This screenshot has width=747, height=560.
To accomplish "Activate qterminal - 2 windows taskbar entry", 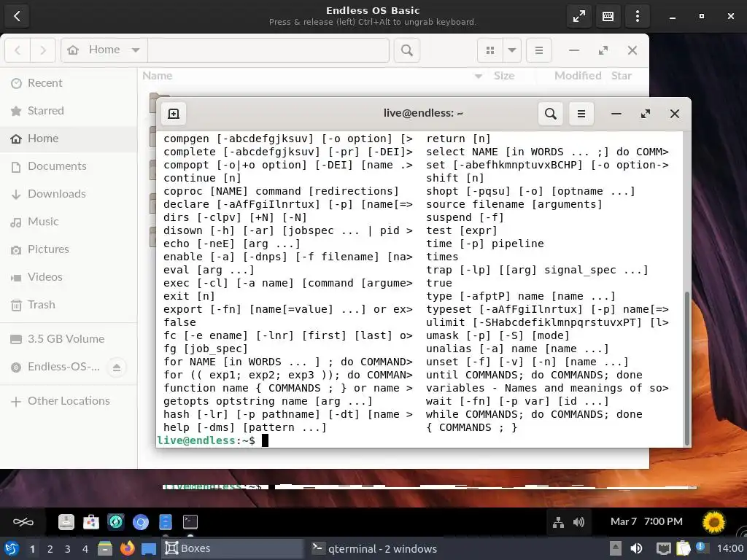I will (376, 548).
